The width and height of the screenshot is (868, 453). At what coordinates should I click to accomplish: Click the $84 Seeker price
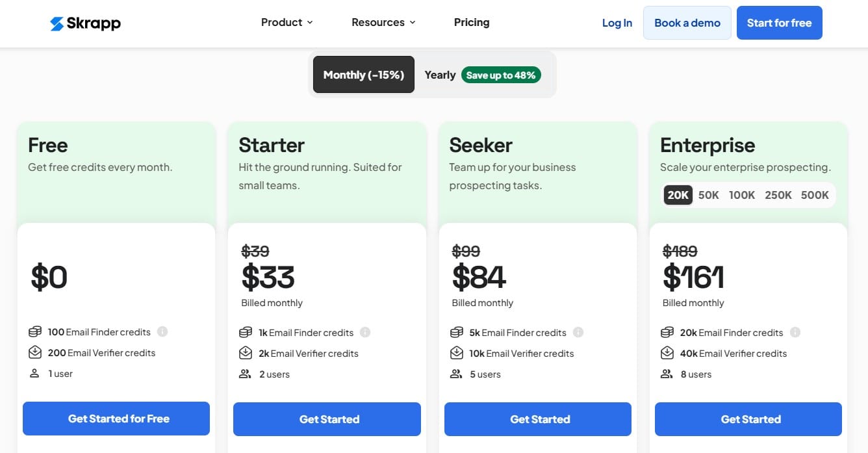(479, 278)
